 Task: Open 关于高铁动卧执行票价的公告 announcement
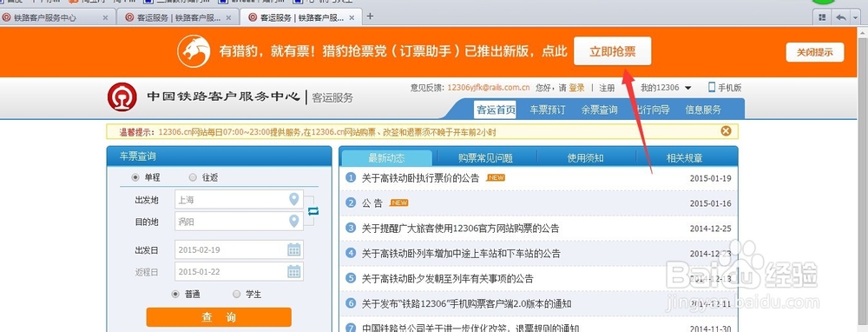point(421,178)
